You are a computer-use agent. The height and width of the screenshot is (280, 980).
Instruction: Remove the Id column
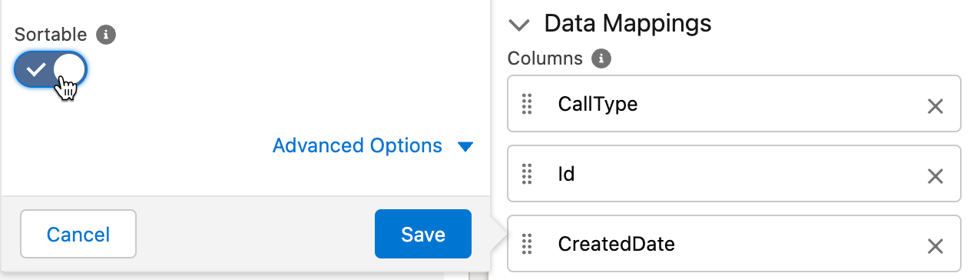click(935, 176)
